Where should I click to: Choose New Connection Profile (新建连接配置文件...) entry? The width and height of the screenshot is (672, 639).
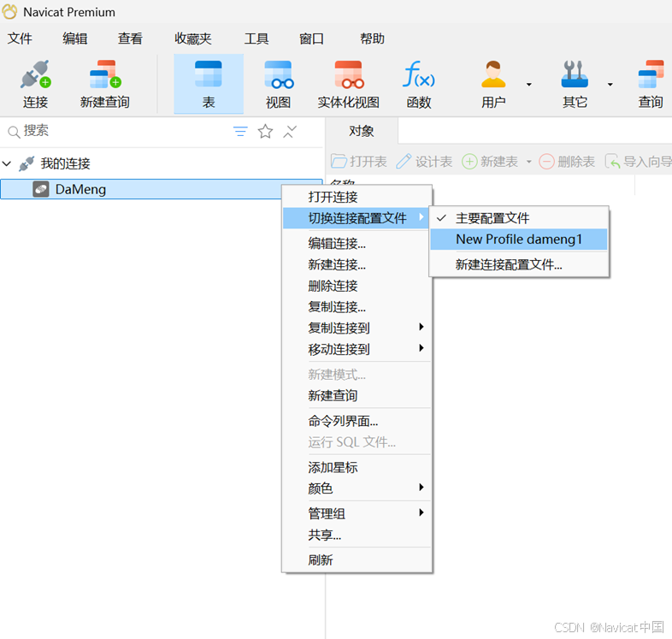click(x=519, y=264)
